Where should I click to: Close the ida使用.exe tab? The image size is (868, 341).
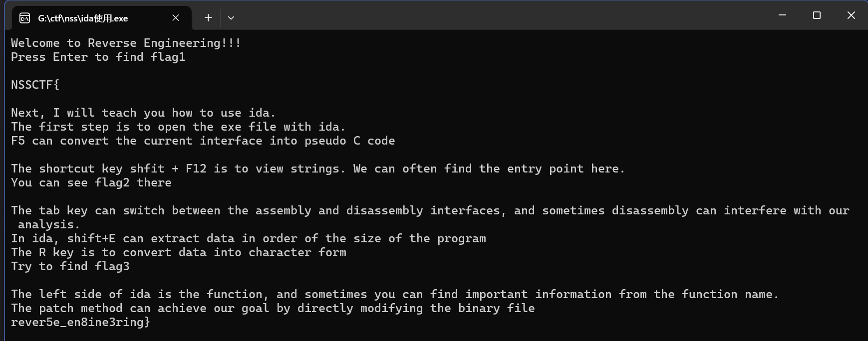coord(176,18)
